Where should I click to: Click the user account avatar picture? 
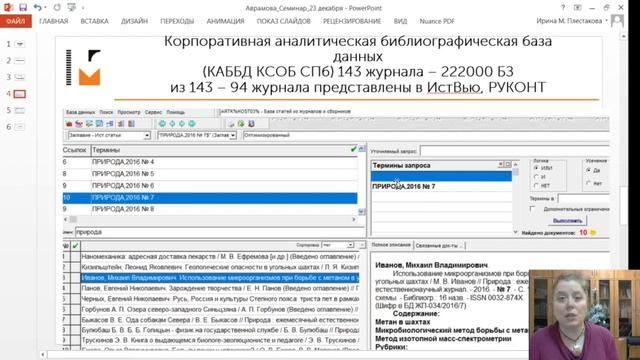(617, 21)
